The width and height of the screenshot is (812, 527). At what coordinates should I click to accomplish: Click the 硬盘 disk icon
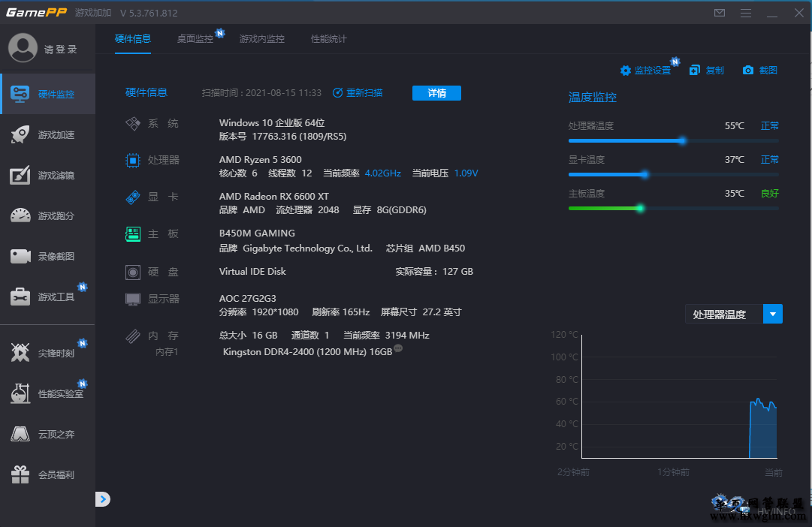click(x=133, y=272)
